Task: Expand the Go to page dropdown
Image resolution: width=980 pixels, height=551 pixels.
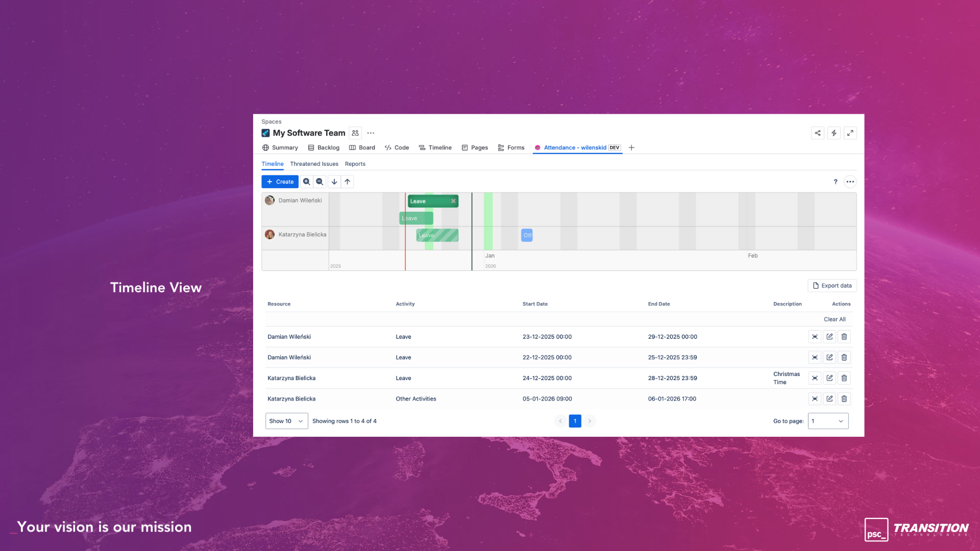Action: tap(828, 421)
